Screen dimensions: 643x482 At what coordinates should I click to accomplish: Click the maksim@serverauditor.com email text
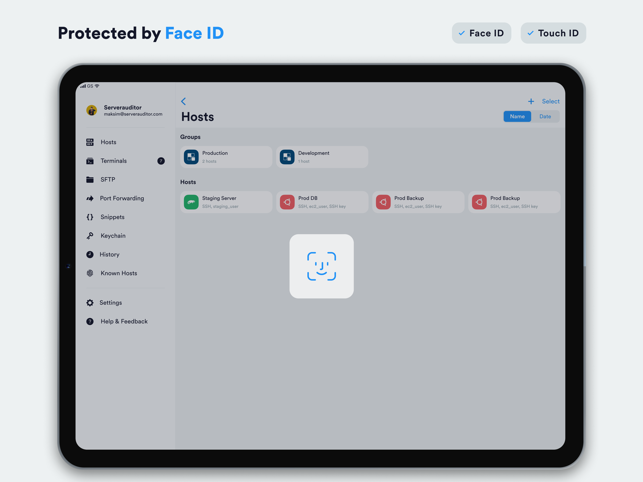133,114
